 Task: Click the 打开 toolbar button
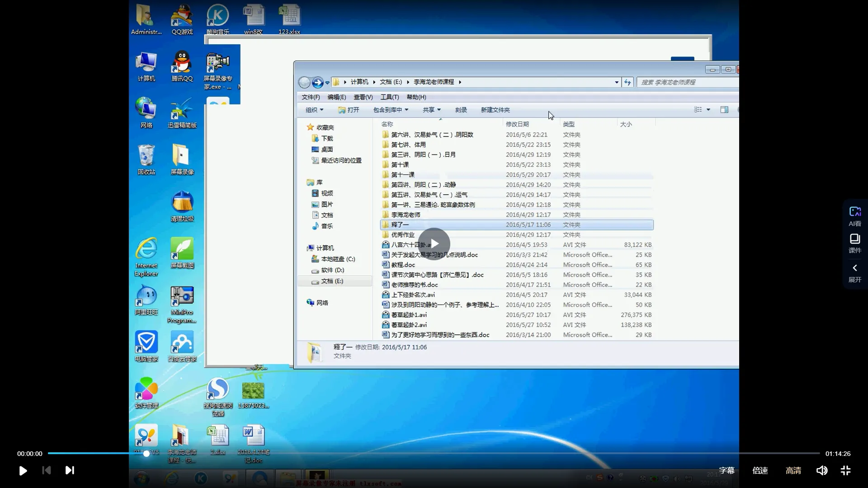[349, 110]
